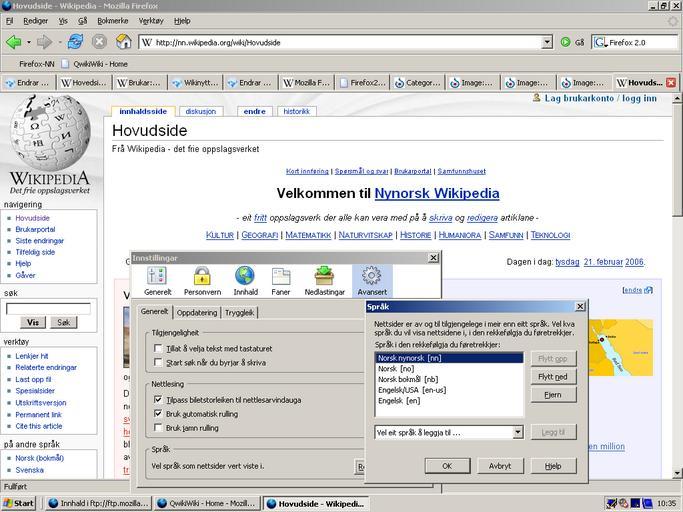This screenshot has height=512, width=683.
Task: Select Norsk bokmål [nb] in language list
Action: 449,379
